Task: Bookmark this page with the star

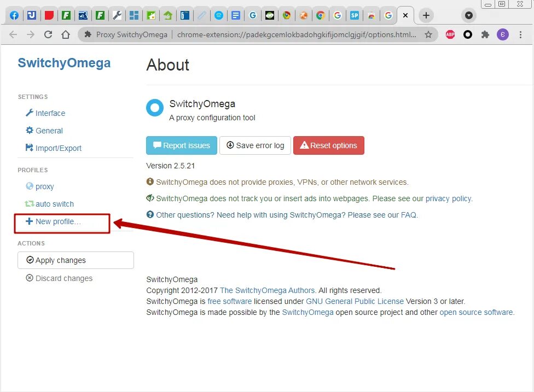Action: click(428, 34)
